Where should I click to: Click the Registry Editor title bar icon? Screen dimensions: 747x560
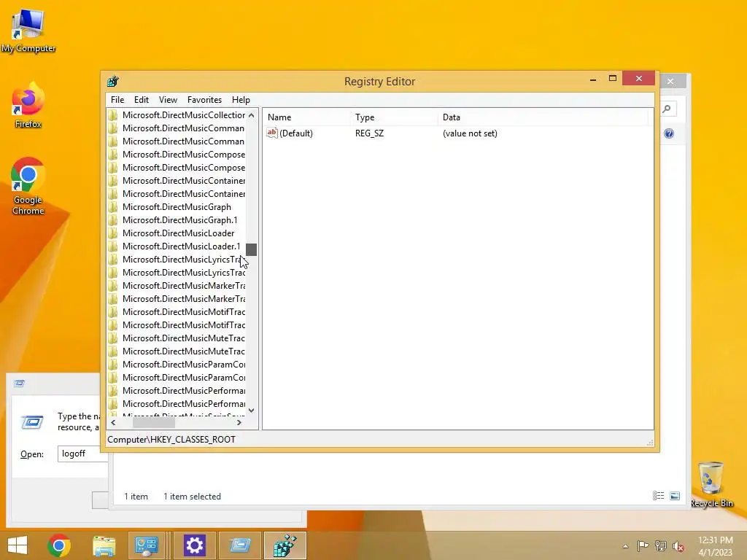point(113,81)
